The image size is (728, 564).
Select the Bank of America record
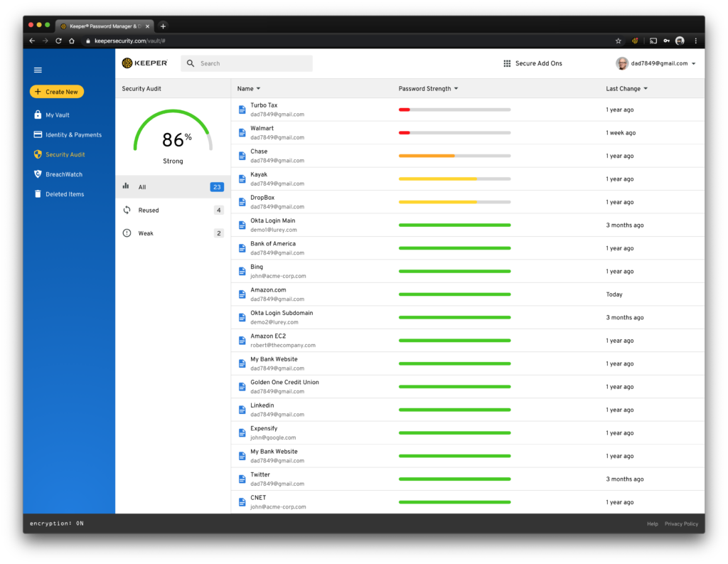[x=468, y=248]
